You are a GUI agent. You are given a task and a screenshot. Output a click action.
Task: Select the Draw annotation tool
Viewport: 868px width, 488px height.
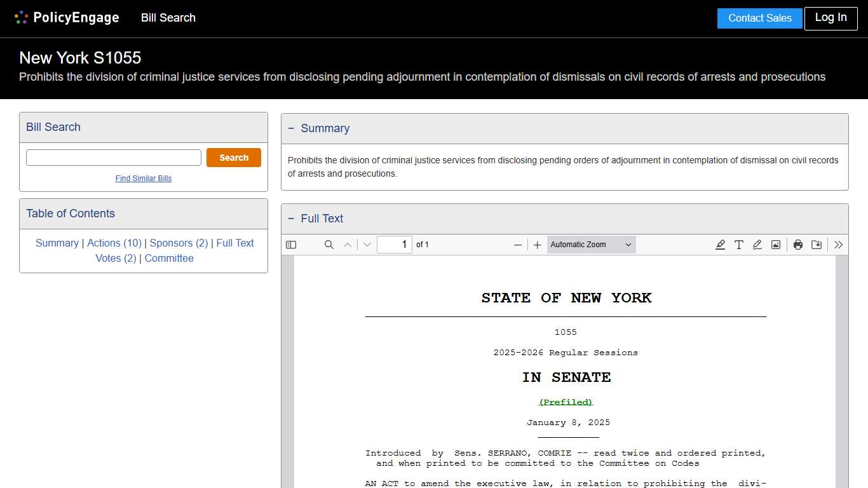coord(757,245)
